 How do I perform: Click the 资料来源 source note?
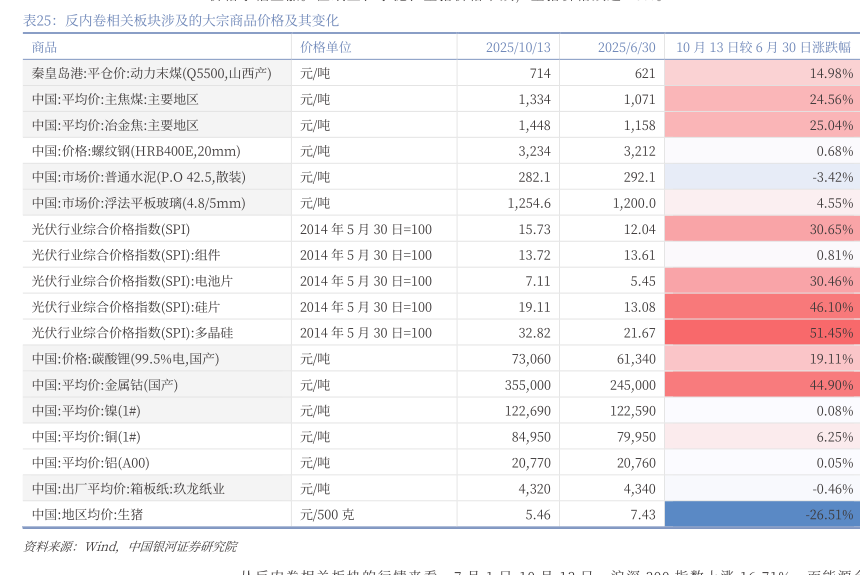tap(130, 546)
